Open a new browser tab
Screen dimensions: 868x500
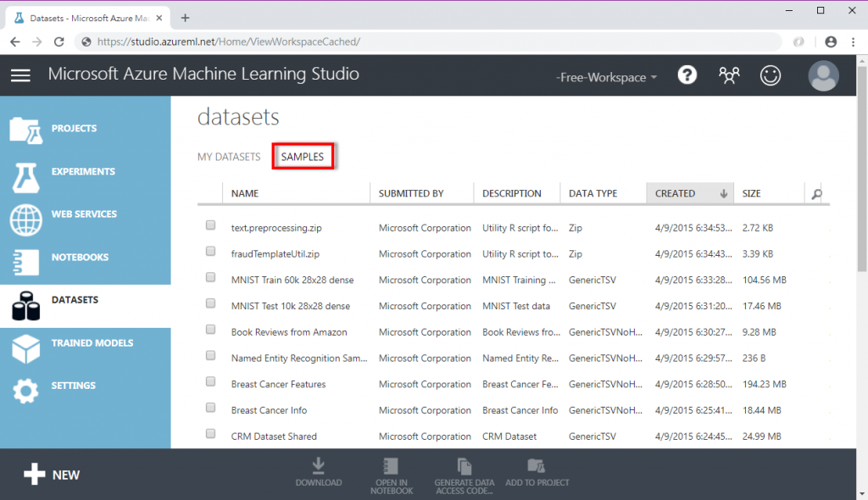pos(185,18)
